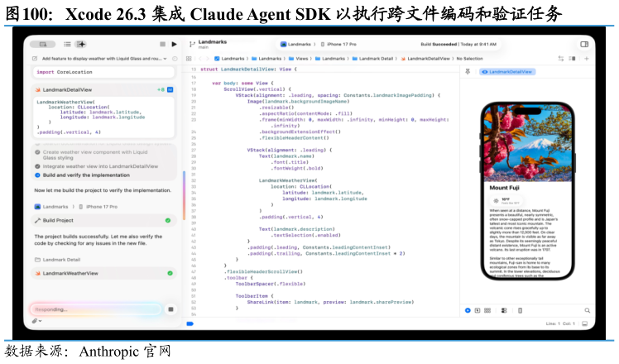Open the source control branch icon
Viewport: 619px width, 364px height.
point(192,44)
